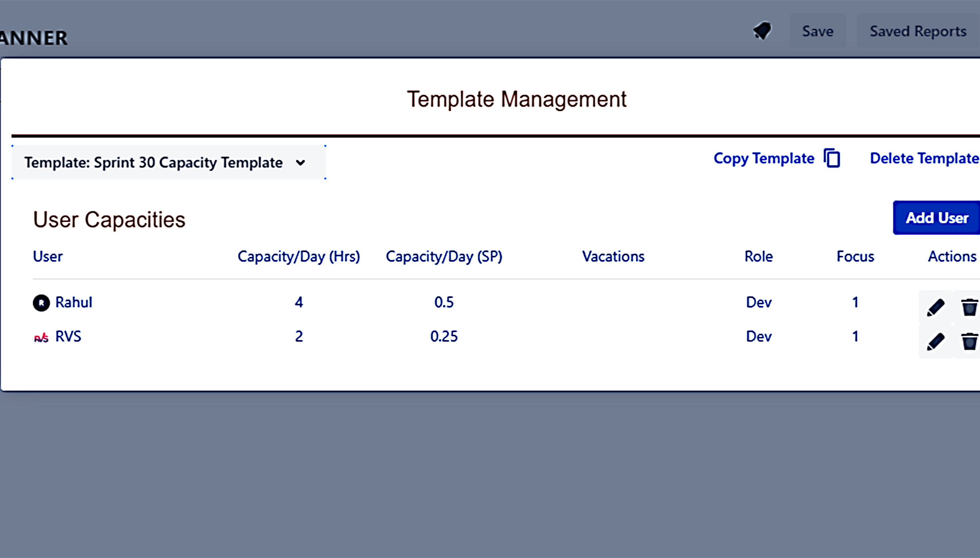Click the RVS user name

click(68, 337)
